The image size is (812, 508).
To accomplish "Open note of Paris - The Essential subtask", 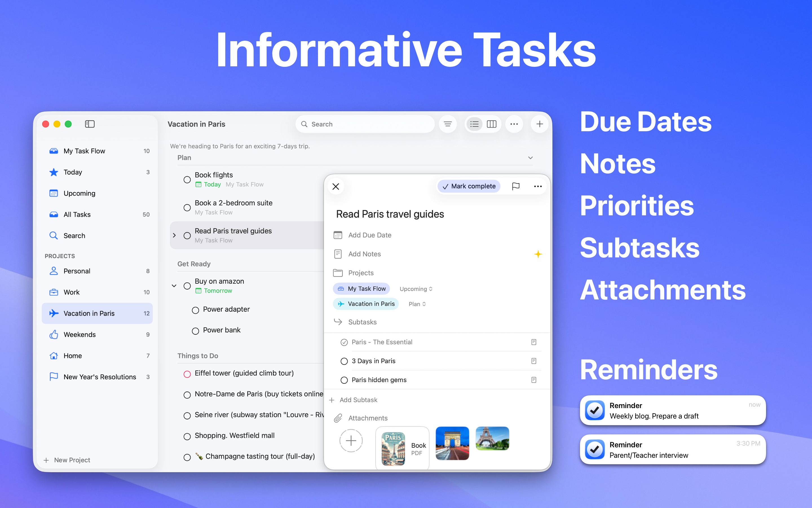I will coord(534,342).
